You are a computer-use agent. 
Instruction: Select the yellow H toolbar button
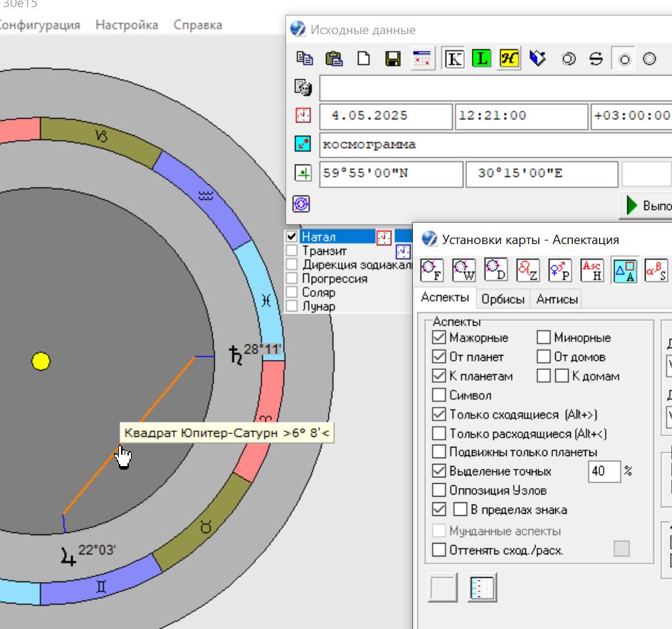(x=509, y=58)
